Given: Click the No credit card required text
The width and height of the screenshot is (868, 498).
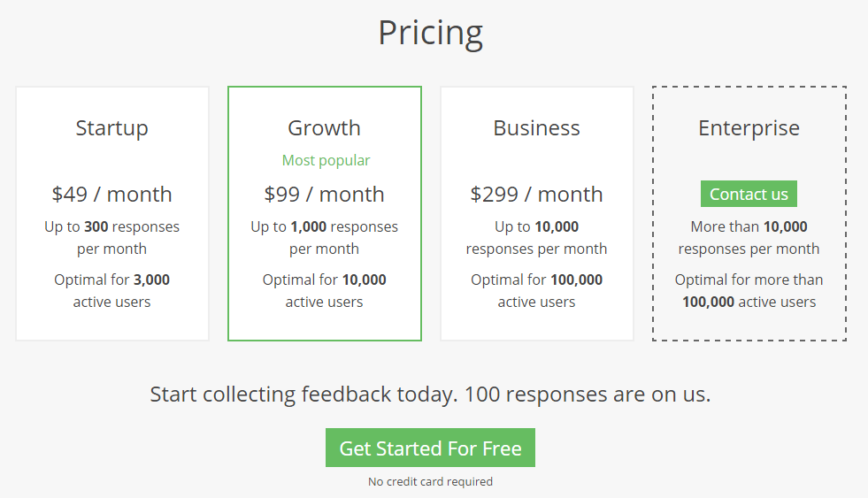Looking at the screenshot, I should click(x=430, y=481).
